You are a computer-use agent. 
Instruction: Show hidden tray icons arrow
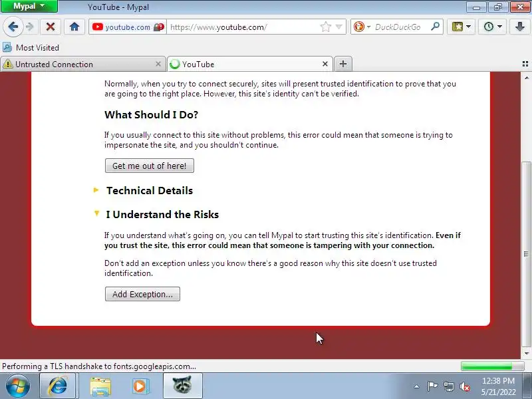click(417, 386)
